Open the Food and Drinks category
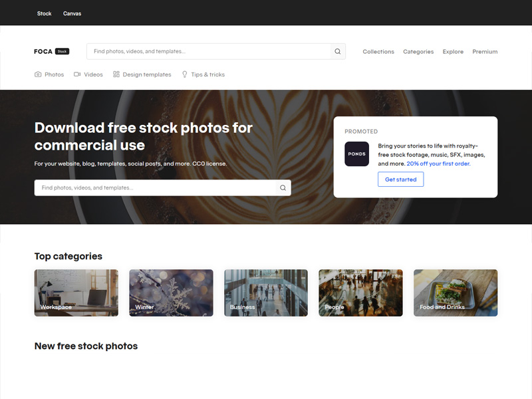 point(456,293)
